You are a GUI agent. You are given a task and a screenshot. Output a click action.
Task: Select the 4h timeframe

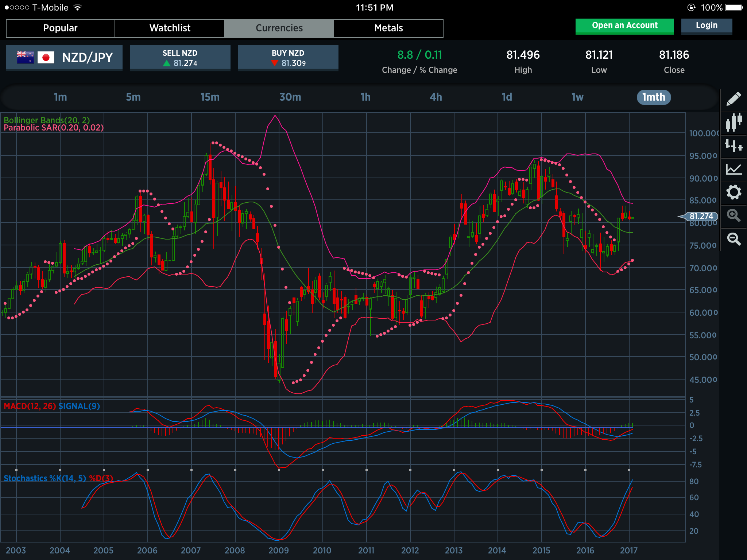(x=436, y=97)
